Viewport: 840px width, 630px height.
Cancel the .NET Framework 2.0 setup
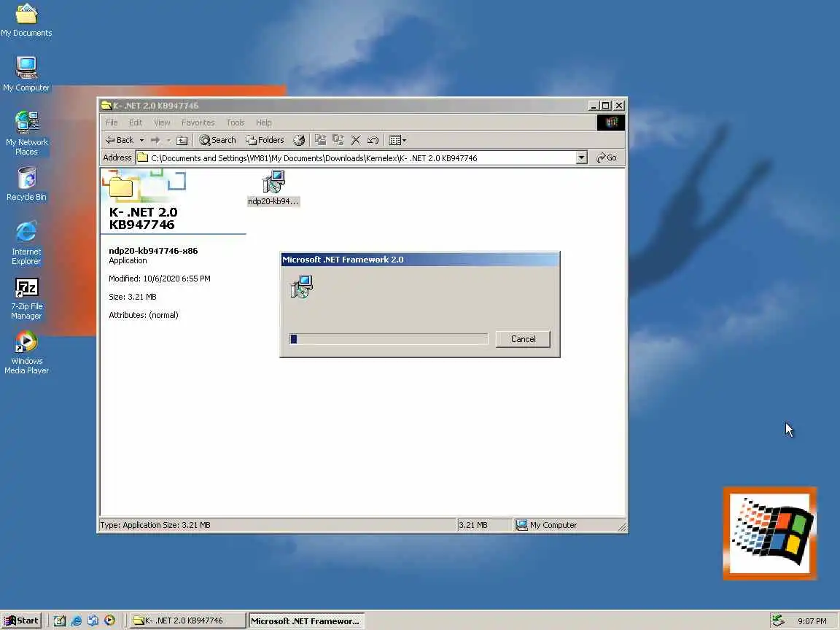[x=523, y=339]
